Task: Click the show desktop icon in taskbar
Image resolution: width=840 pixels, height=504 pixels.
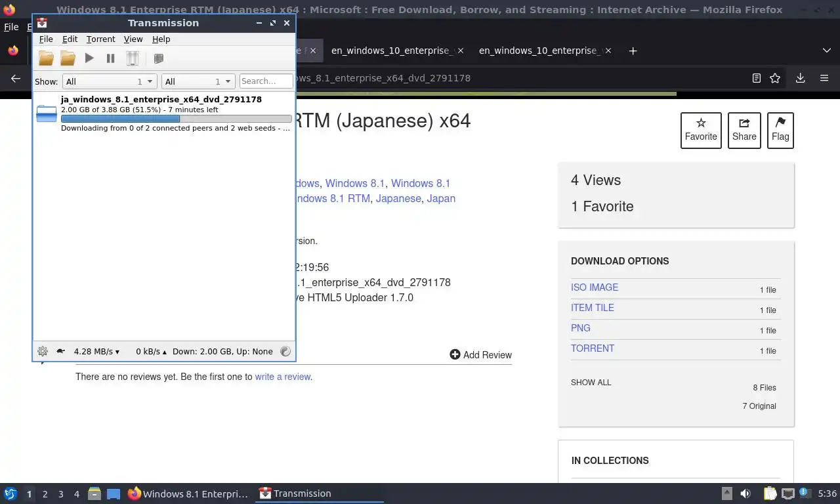Action: click(114, 493)
